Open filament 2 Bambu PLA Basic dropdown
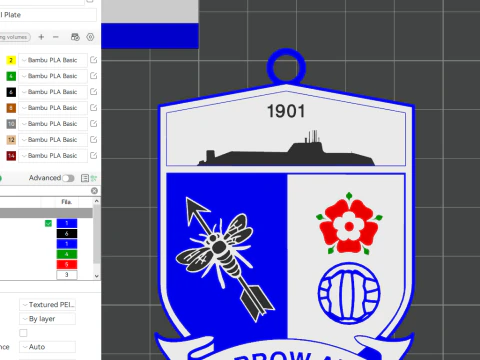Screen dimensions: 480x360 [x=53, y=60]
